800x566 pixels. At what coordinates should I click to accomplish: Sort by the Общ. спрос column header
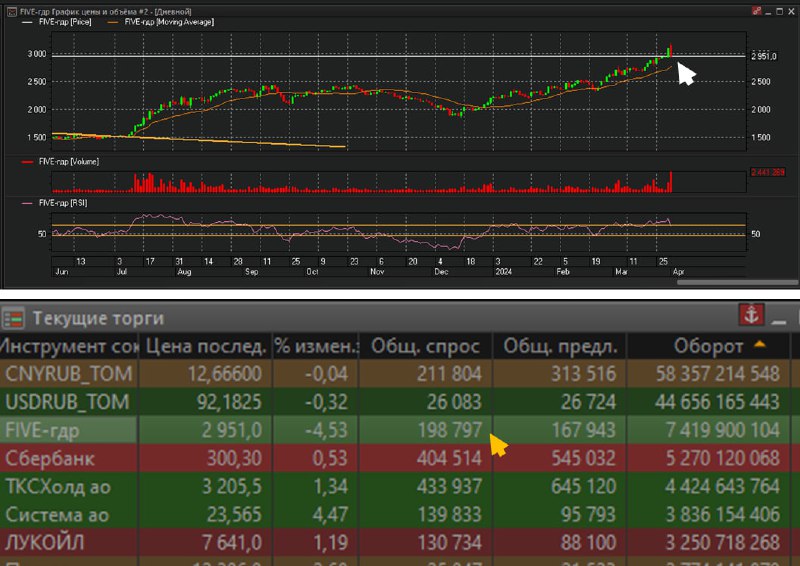coord(426,347)
